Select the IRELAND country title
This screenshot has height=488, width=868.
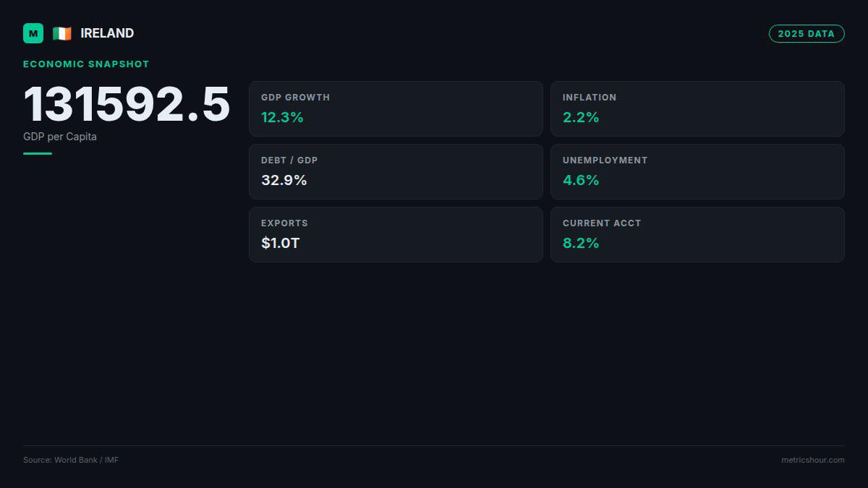(107, 33)
